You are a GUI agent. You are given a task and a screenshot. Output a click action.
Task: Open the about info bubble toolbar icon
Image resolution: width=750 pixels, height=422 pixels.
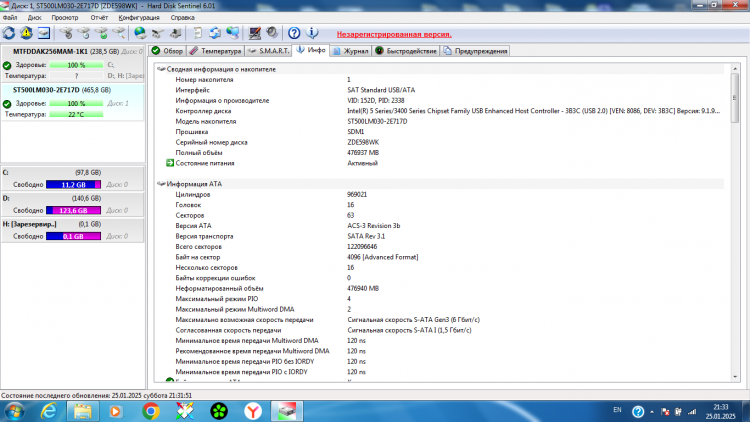pos(312,33)
